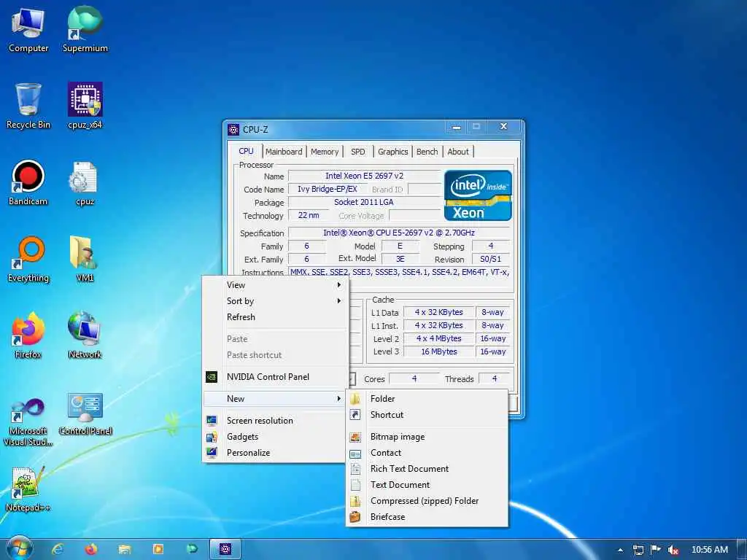747x560 pixels.
Task: Click the 10:56 AM clock
Action: 709,550
